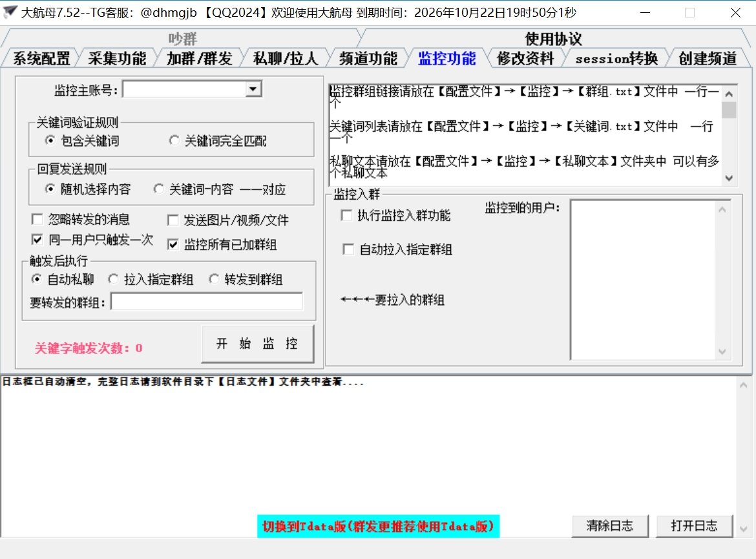Click the 要转发的群组 input field
The height and width of the screenshot is (559, 756).
point(206,302)
